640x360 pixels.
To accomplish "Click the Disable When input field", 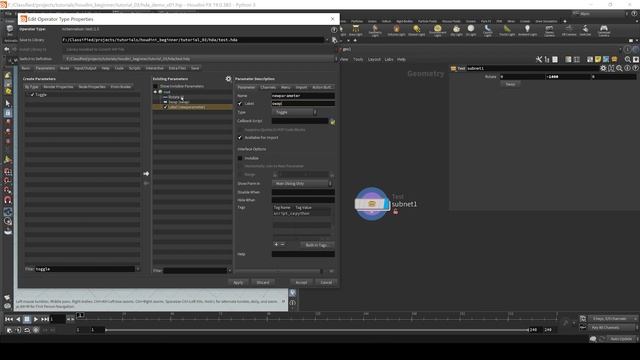I will coord(303,192).
